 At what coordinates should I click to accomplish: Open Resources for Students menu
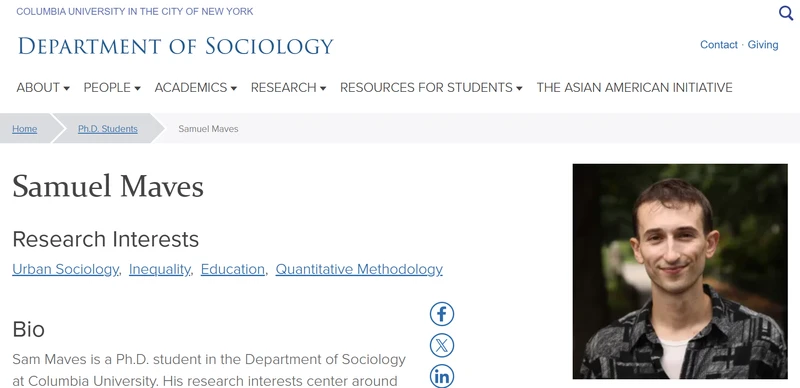[x=431, y=88]
